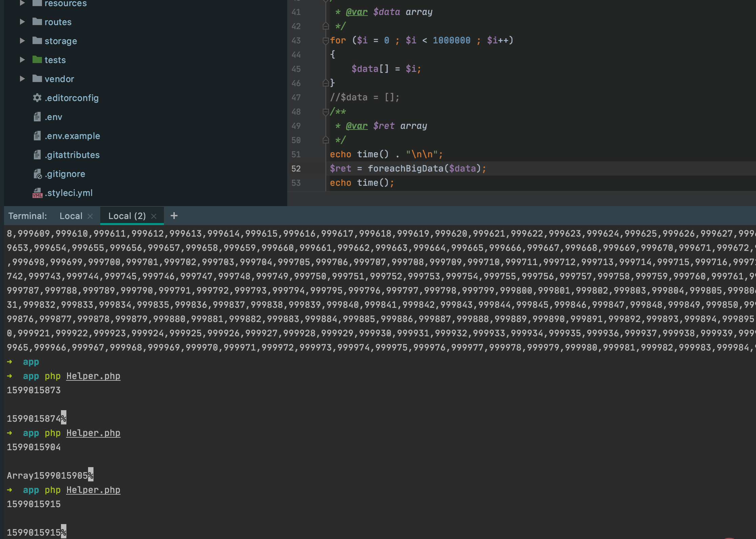This screenshot has height=539, width=756.
Task: Select the .gitattributes file
Action: tap(72, 155)
